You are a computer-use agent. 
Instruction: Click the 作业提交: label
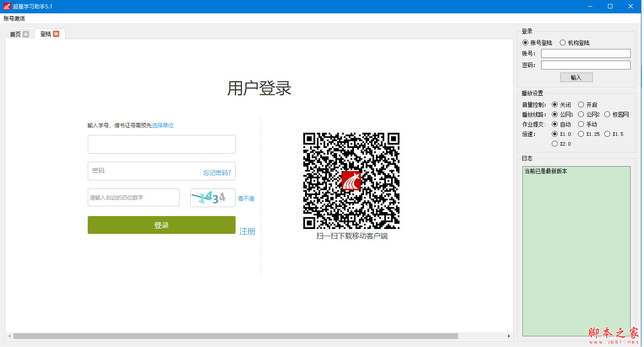pyautogui.click(x=534, y=124)
